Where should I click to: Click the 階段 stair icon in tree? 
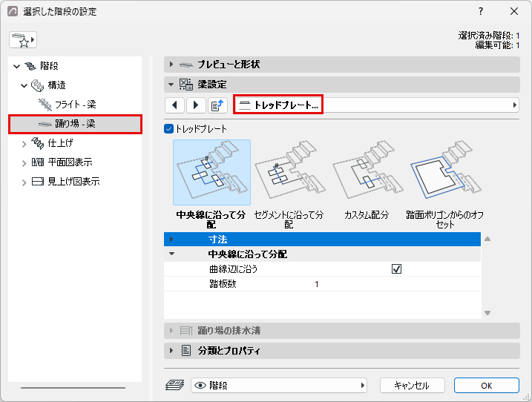[30, 66]
